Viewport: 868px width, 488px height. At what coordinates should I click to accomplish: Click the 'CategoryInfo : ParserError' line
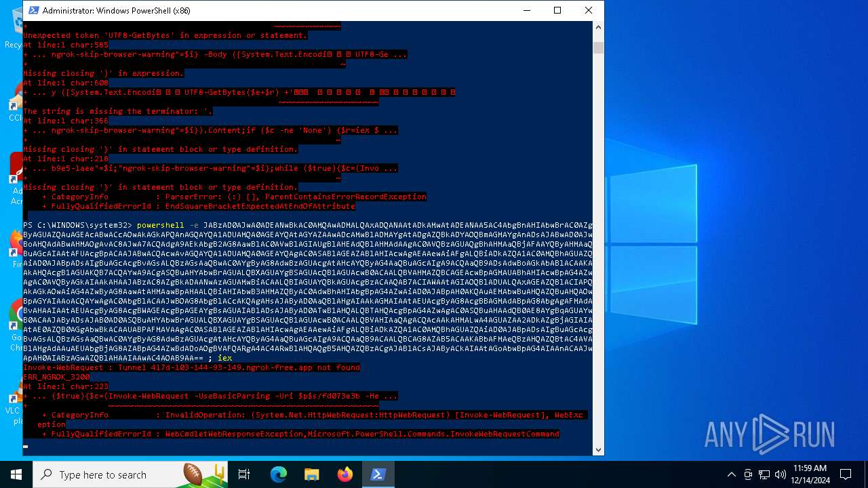pos(234,197)
